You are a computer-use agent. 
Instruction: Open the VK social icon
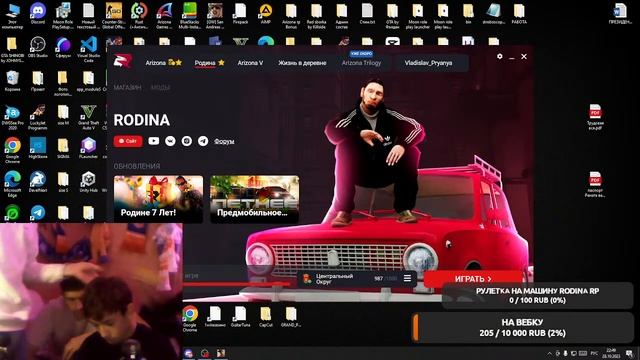170,141
